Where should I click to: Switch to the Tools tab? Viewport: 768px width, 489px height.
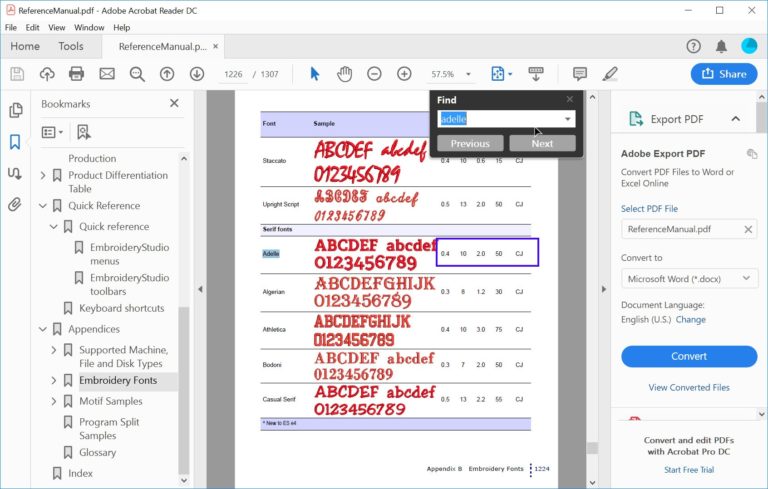tap(71, 46)
